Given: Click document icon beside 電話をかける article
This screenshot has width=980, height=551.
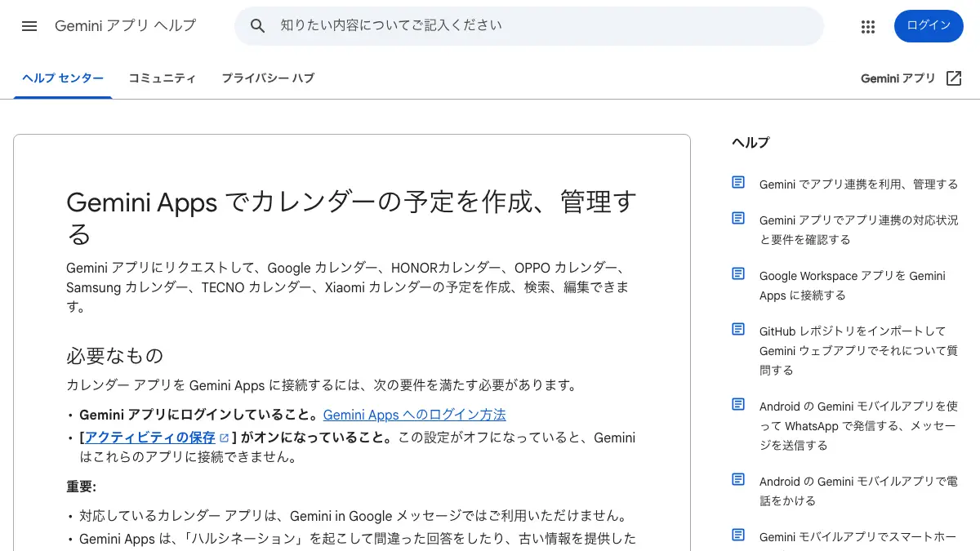Looking at the screenshot, I should click(x=738, y=479).
